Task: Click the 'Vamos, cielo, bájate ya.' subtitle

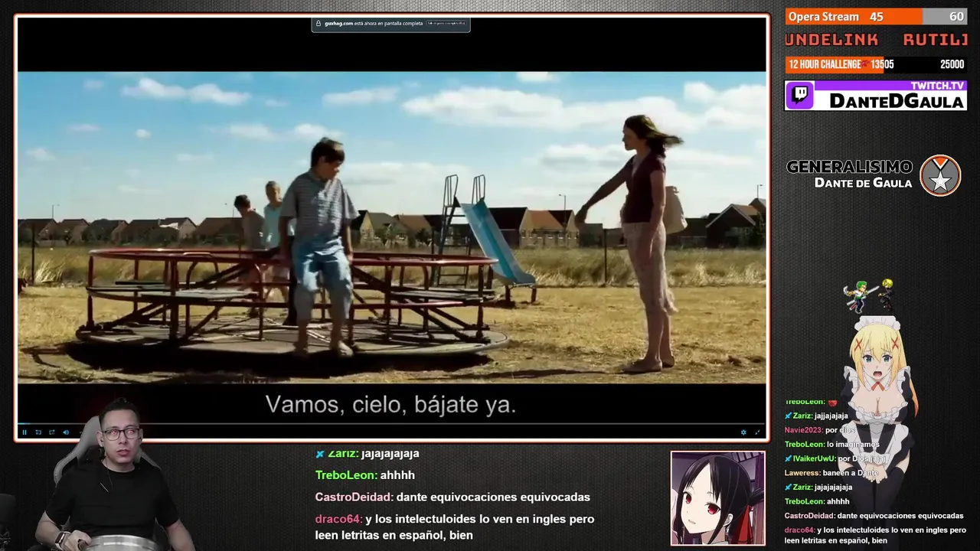Action: (x=390, y=405)
